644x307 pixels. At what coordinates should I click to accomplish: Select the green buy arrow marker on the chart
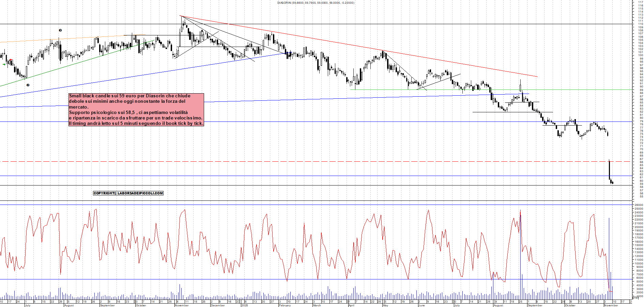4,64
